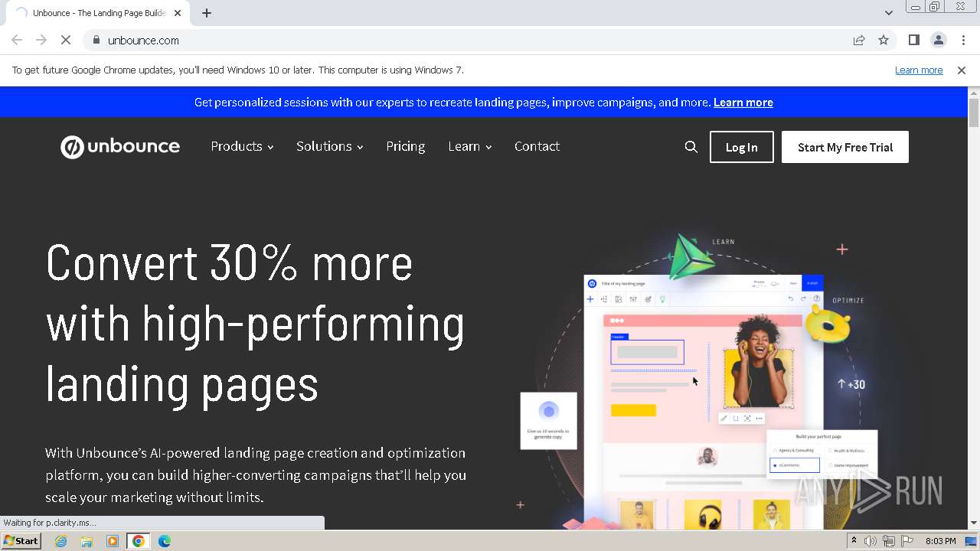The image size is (980, 551).
Task: Click the share page icon in the address bar
Action: pyautogui.click(x=859, y=40)
